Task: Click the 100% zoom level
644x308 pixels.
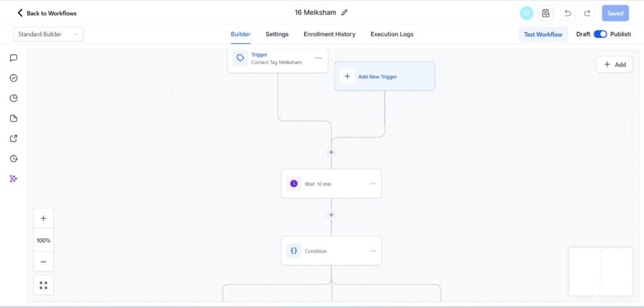Action: (x=43, y=240)
